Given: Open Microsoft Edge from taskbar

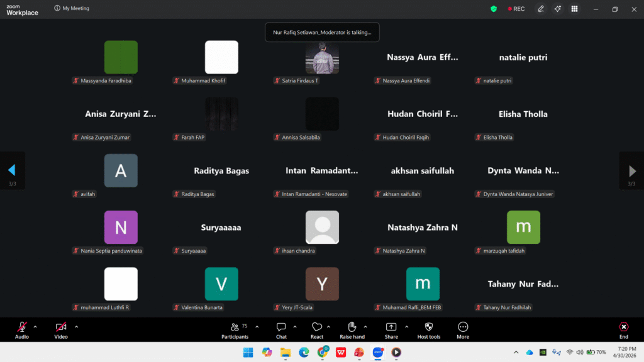Looking at the screenshot, I should click(304, 352).
